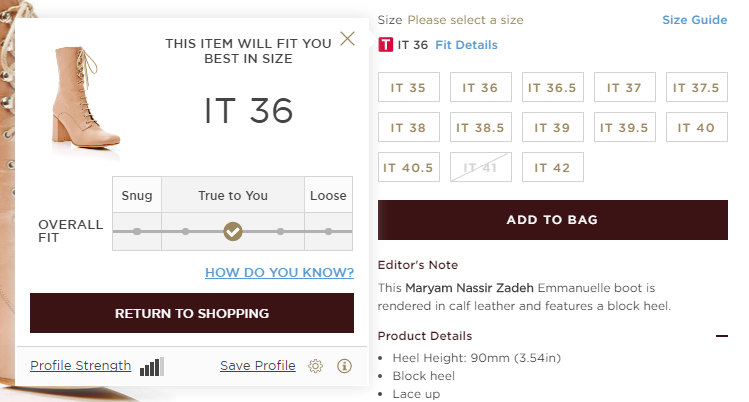
Task: Click the info icon in popup footer
Action: pos(345,366)
